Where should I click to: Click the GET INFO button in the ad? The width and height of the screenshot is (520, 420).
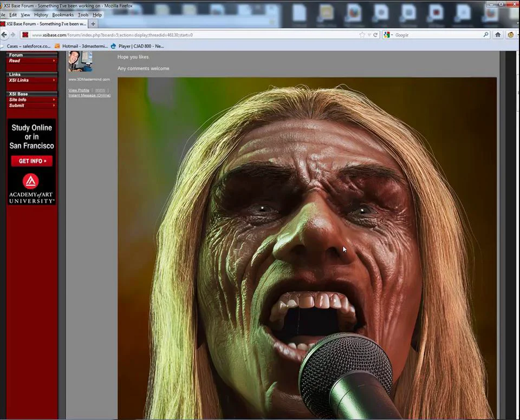(x=32, y=161)
